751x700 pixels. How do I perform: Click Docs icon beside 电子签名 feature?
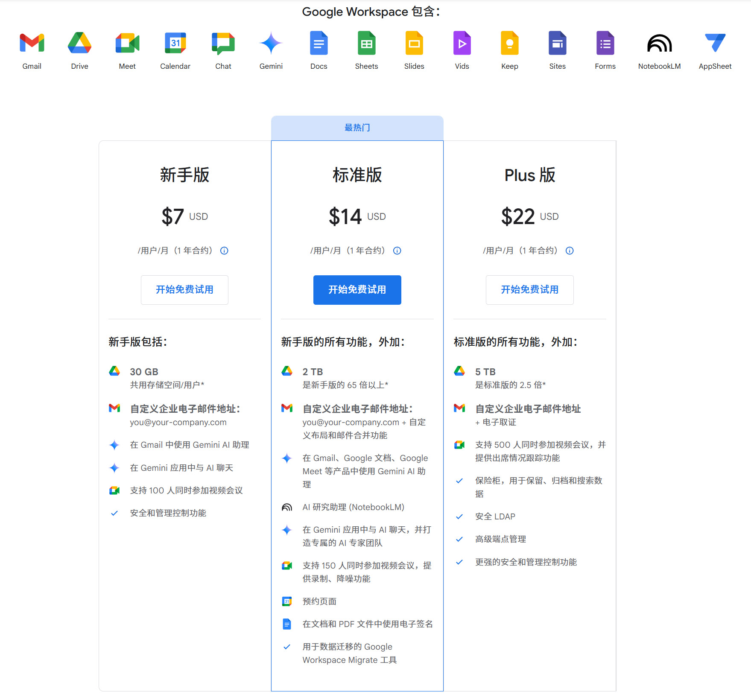pyautogui.click(x=287, y=624)
